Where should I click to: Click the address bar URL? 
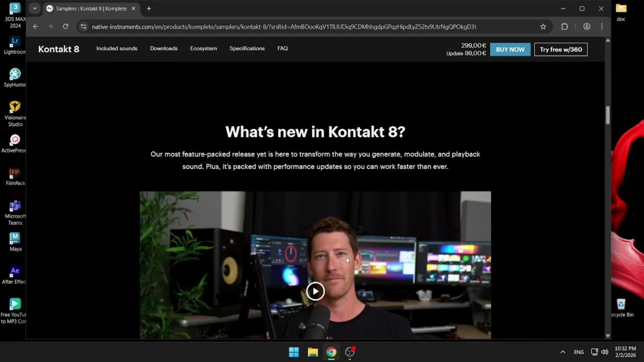(x=284, y=27)
